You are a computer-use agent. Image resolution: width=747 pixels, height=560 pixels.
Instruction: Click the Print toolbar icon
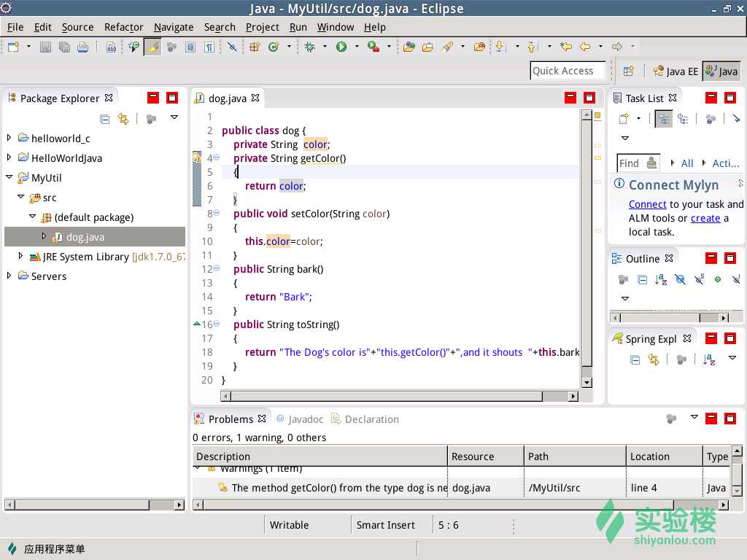[83, 47]
